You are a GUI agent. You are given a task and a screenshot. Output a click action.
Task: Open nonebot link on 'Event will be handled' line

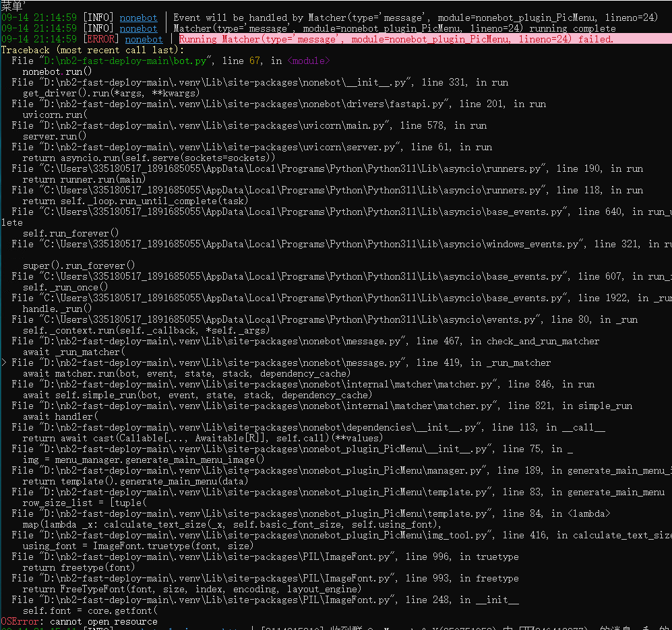coord(138,18)
